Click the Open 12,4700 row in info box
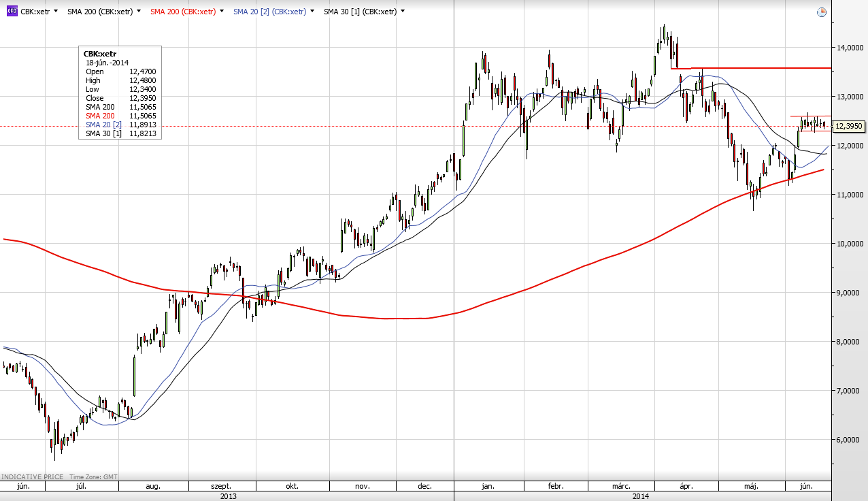This screenshot has width=868, height=501. (121, 71)
